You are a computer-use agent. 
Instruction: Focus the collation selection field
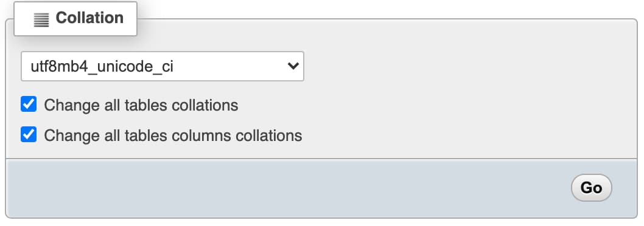click(x=163, y=66)
